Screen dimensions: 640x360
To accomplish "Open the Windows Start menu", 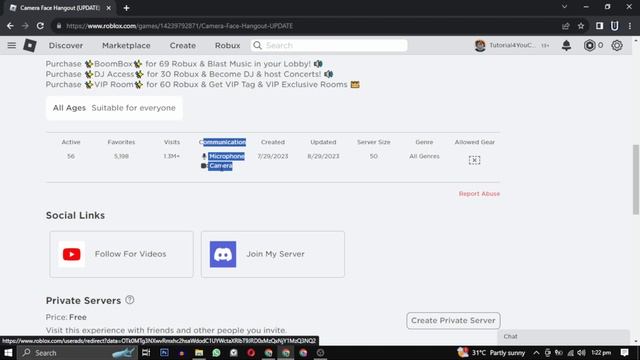I will [8, 353].
